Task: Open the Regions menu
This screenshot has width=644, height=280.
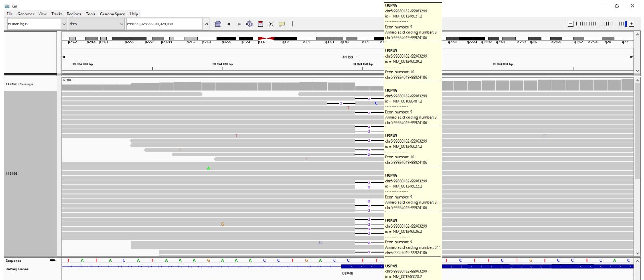Action: tap(74, 14)
